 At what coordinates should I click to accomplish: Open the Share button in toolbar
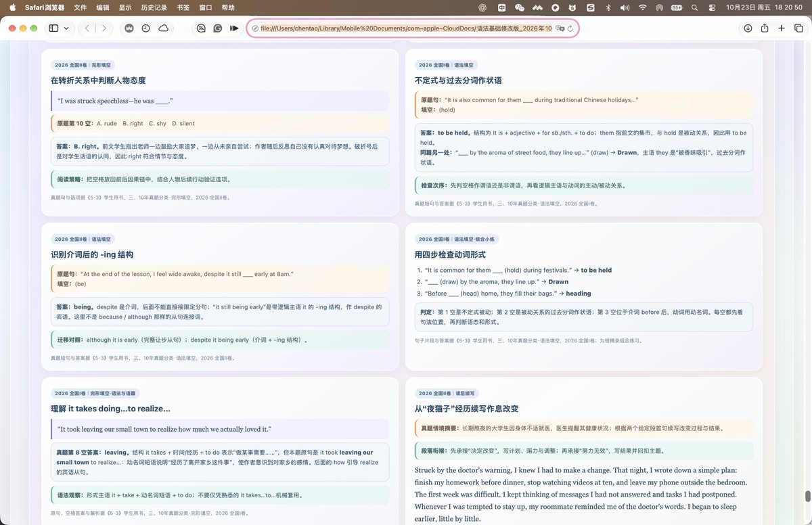765,28
